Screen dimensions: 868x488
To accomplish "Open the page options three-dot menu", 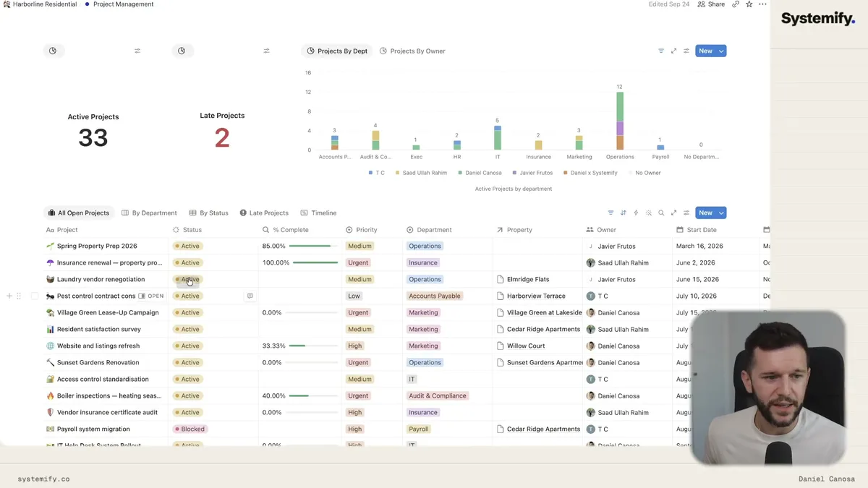I will [762, 4].
